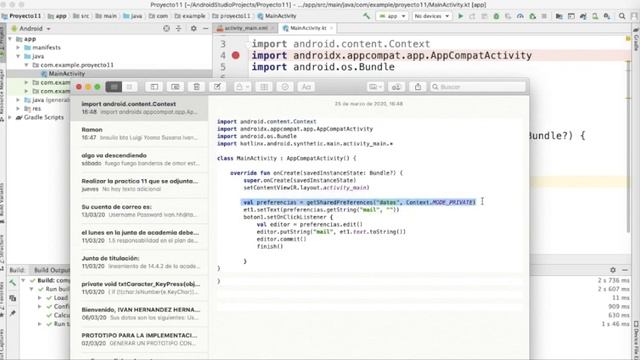The image size is (640, 360).
Task: Toggle the Notes folders sidebar
Action: coord(154,87)
